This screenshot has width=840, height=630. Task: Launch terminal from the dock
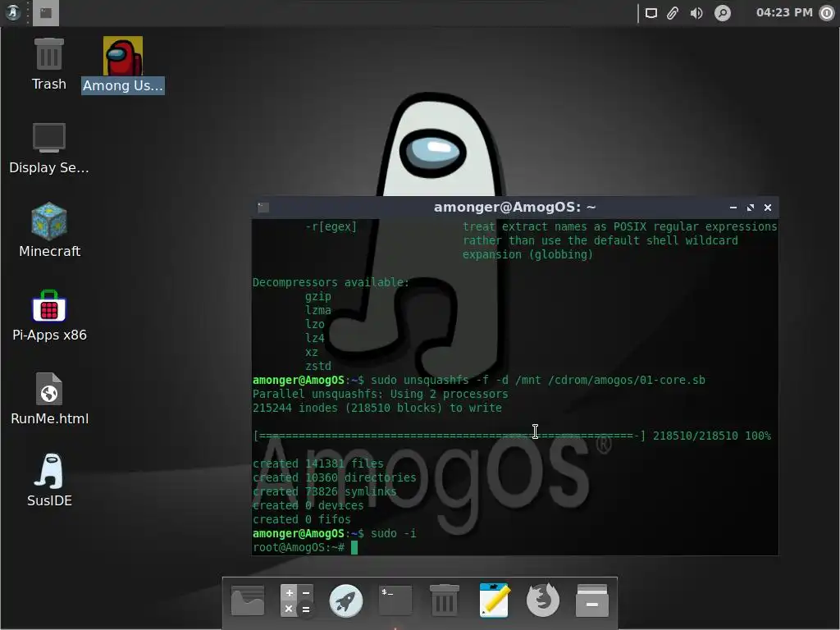[395, 600]
